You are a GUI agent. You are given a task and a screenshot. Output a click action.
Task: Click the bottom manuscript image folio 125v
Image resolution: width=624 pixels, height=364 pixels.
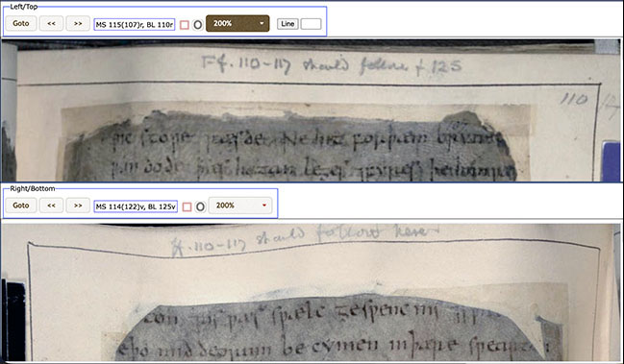312,293
